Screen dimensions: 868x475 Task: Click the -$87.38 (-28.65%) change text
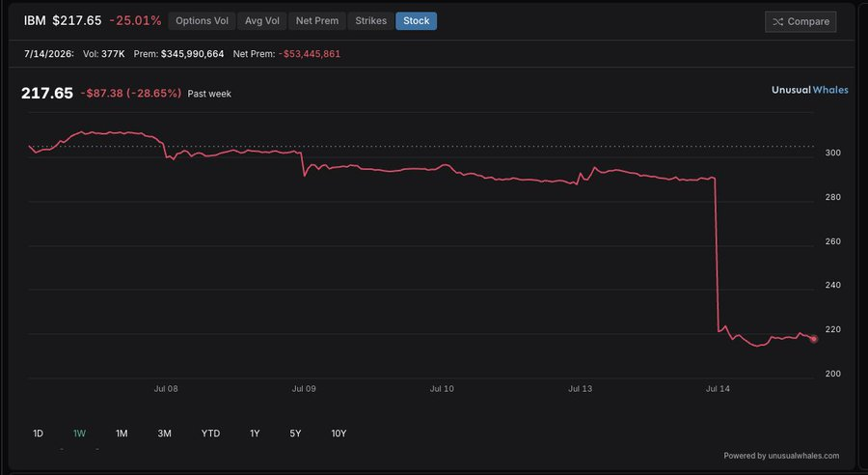tap(130, 93)
